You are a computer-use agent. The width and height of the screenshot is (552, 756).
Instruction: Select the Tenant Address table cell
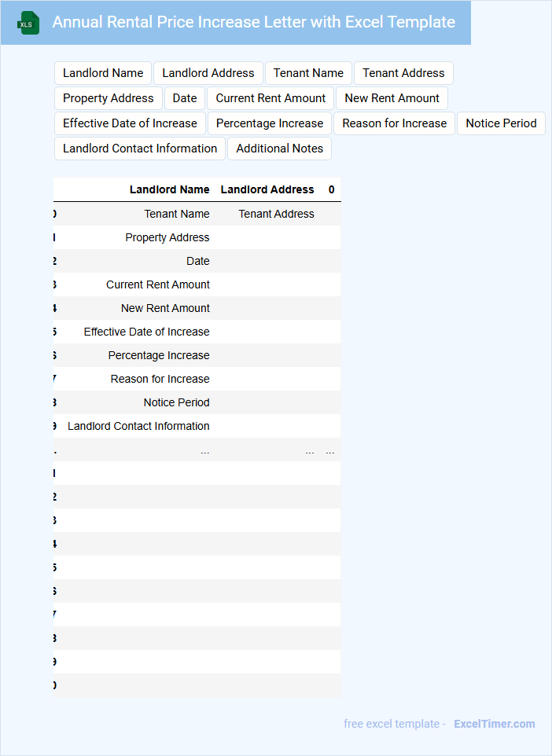click(x=276, y=214)
